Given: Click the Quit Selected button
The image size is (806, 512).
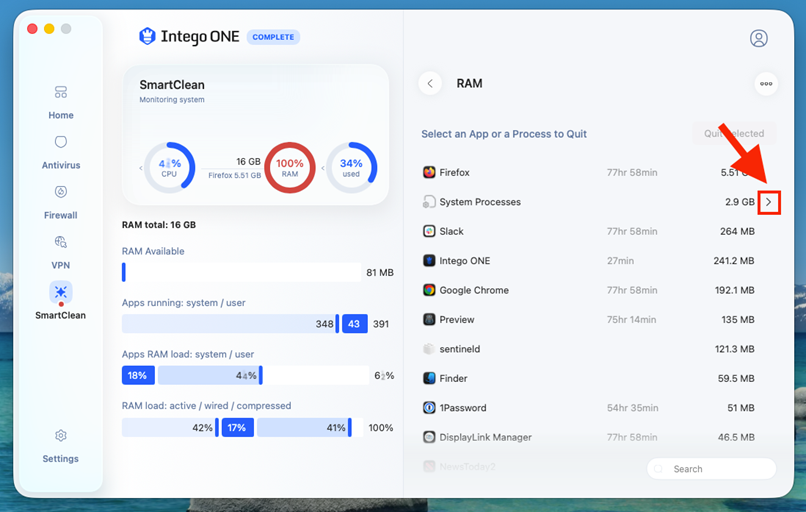Looking at the screenshot, I should click(734, 134).
